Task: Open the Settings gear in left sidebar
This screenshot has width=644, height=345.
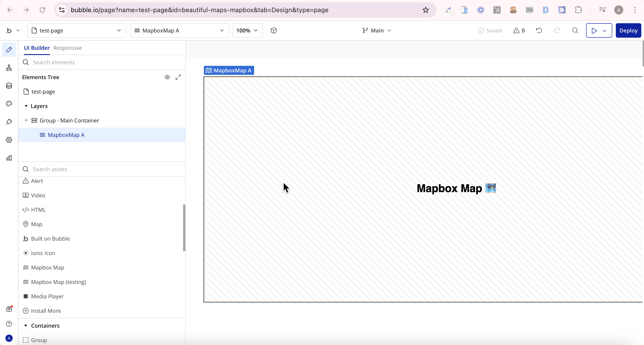Action: 9,140
